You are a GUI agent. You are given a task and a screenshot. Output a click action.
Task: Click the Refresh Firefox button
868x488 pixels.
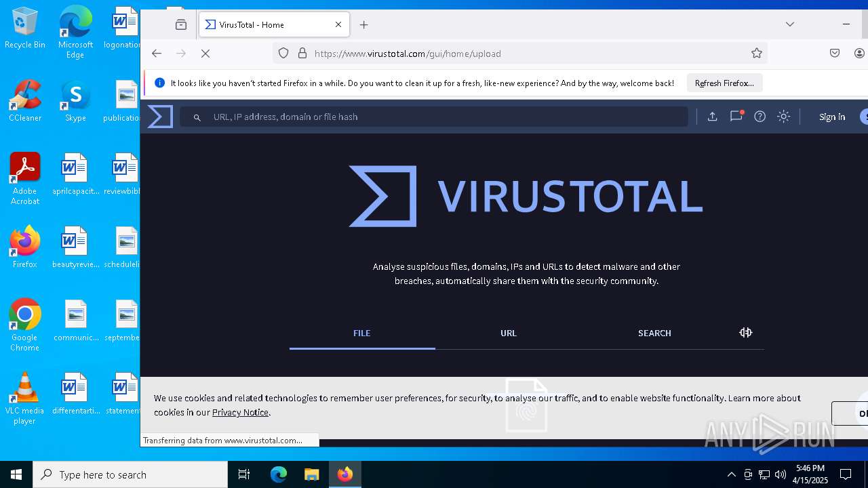coord(724,83)
